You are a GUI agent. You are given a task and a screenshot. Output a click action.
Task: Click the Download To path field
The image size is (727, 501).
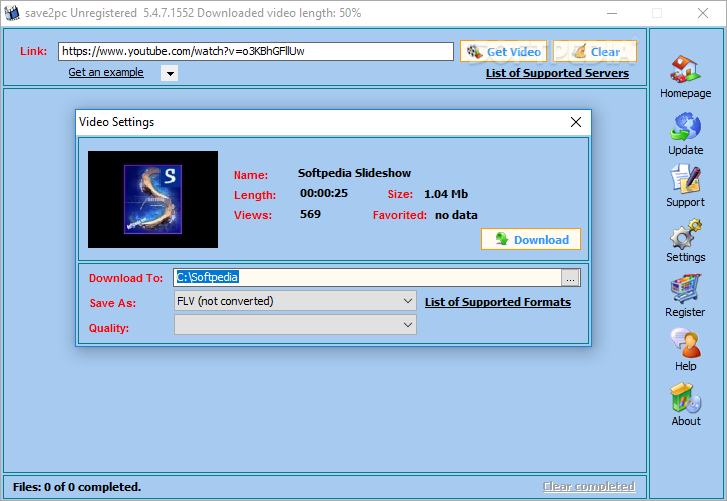(x=368, y=277)
